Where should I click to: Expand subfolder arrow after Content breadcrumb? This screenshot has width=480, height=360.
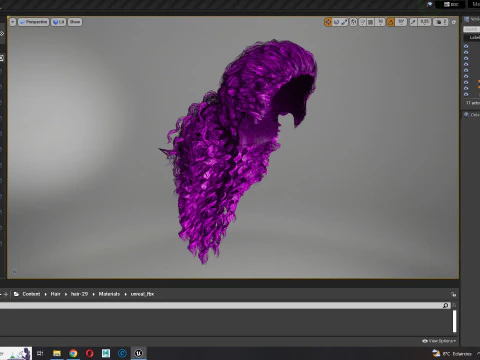[x=46, y=294]
